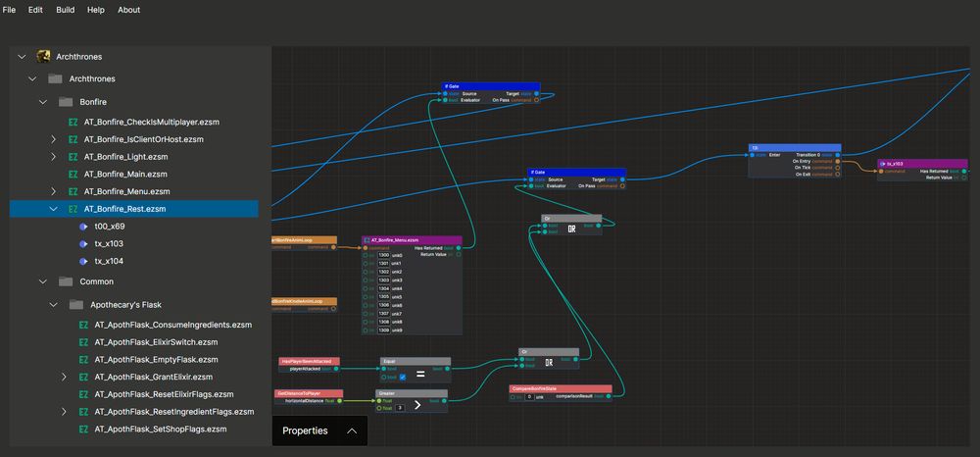Image resolution: width=980 pixels, height=457 pixels.
Task: Click EZ icon of AT_Bonfire_IsClientOrHost.ezsm
Action: pos(73,139)
